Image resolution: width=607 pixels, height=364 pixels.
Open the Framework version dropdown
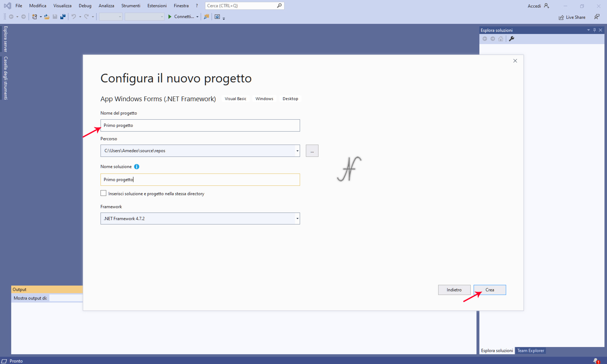pos(298,218)
